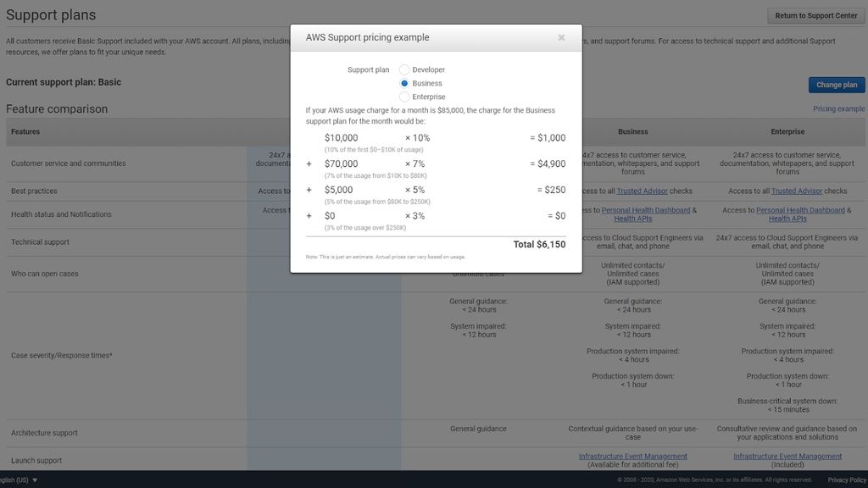The height and width of the screenshot is (488, 868).
Task: View the Privacy Policy link
Action: 847,479
